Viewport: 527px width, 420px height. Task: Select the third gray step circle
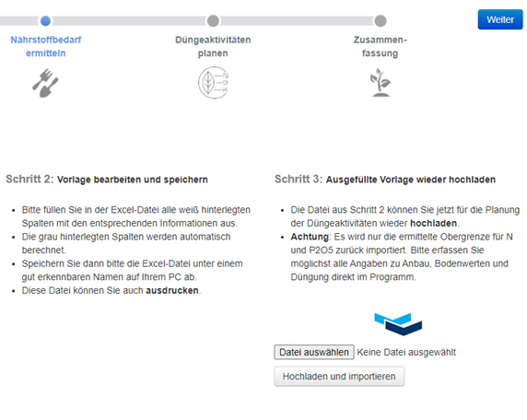click(x=381, y=21)
